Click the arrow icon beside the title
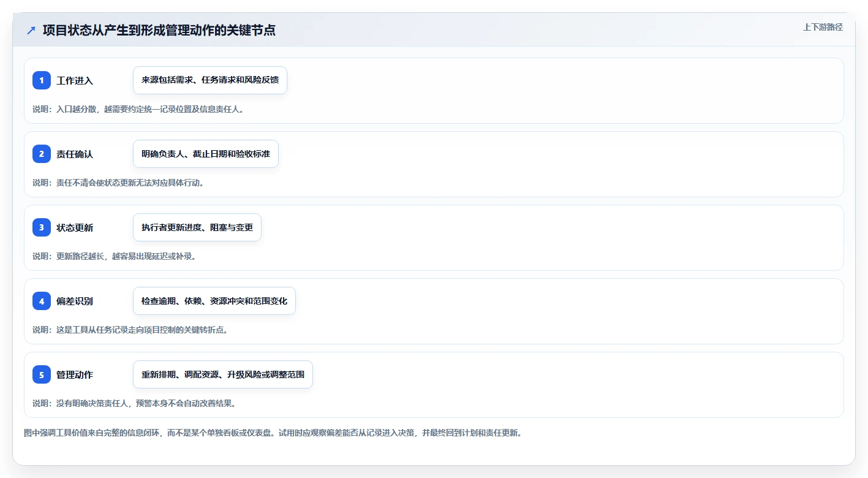The image size is (868, 478). (31, 30)
